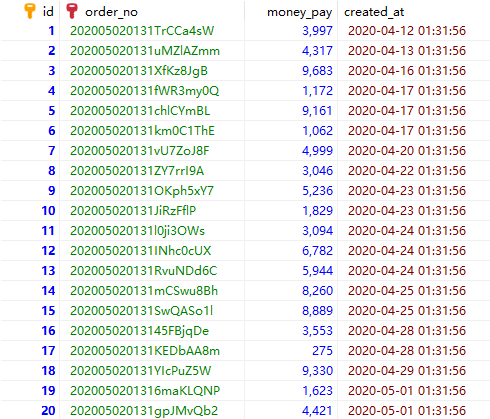Select money_pay value 4,317
Viewport: 490px width, 419px height.
pos(317,51)
